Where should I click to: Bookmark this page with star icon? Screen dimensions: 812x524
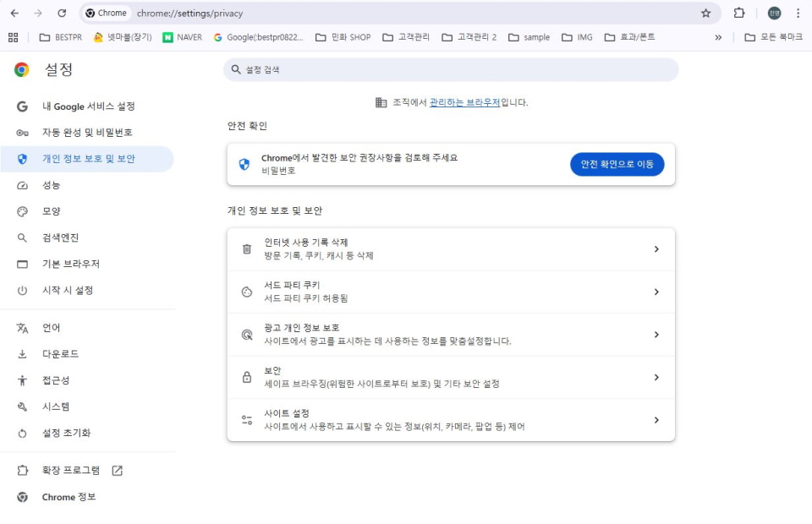coord(705,14)
